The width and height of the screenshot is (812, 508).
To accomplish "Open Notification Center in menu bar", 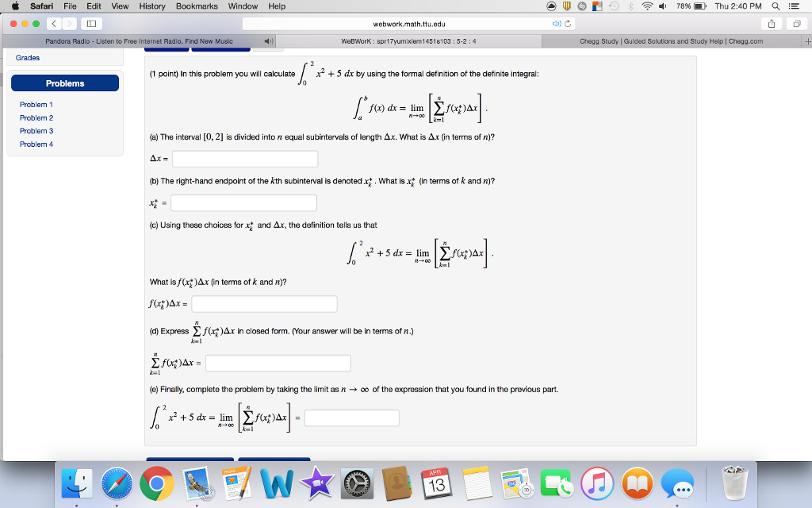I will pos(794,6).
